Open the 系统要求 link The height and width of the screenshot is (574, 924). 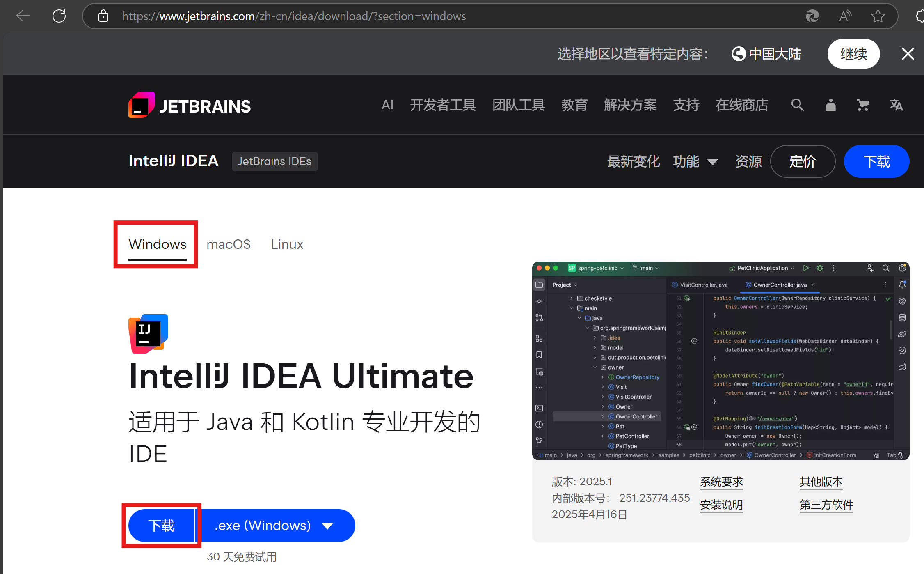pyautogui.click(x=721, y=482)
